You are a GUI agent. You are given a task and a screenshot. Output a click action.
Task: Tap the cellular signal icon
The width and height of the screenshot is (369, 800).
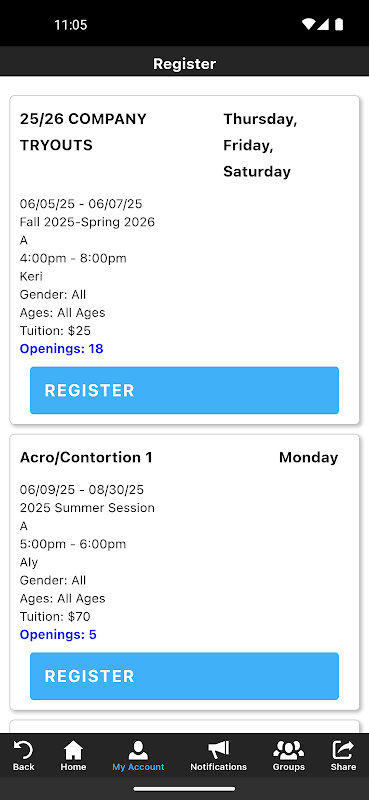(323, 24)
